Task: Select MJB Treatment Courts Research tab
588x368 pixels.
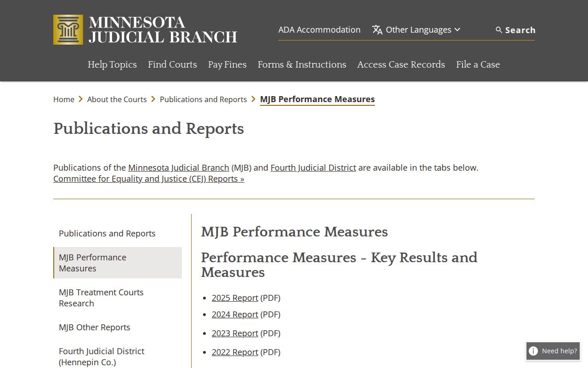Action: coord(118,298)
